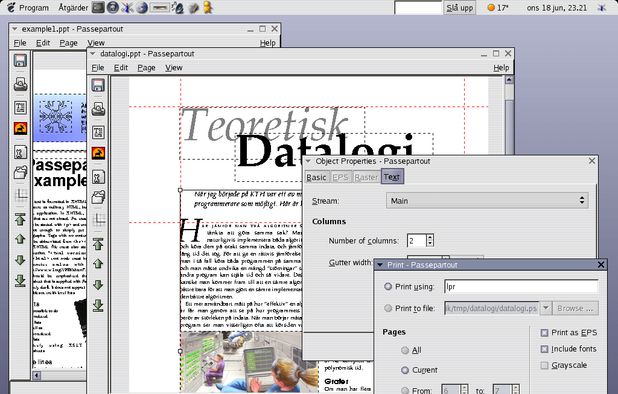Launch blue globe browser icon in top panel
This screenshot has width=618, height=394.
[142, 7]
